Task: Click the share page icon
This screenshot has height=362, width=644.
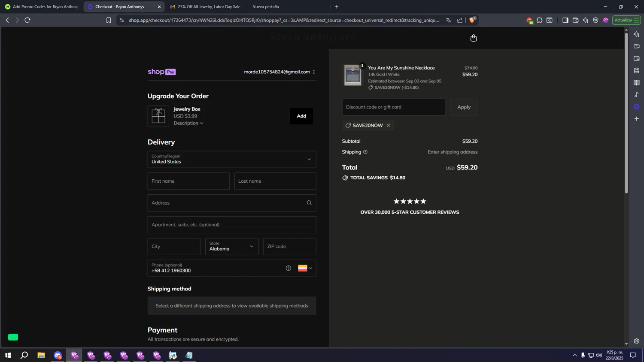Action: (460, 20)
